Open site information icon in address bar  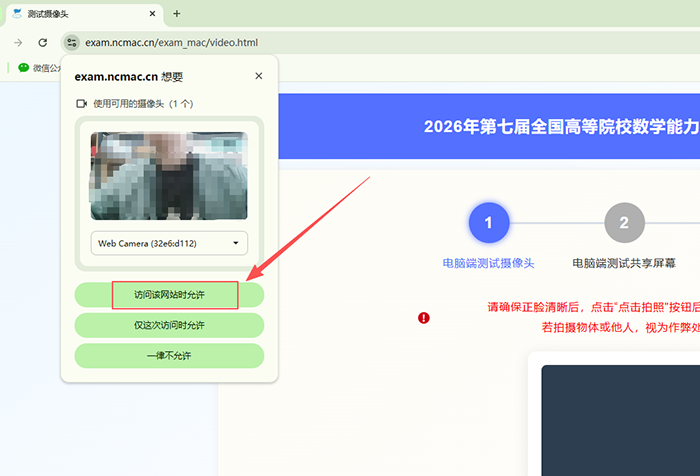[x=71, y=42]
